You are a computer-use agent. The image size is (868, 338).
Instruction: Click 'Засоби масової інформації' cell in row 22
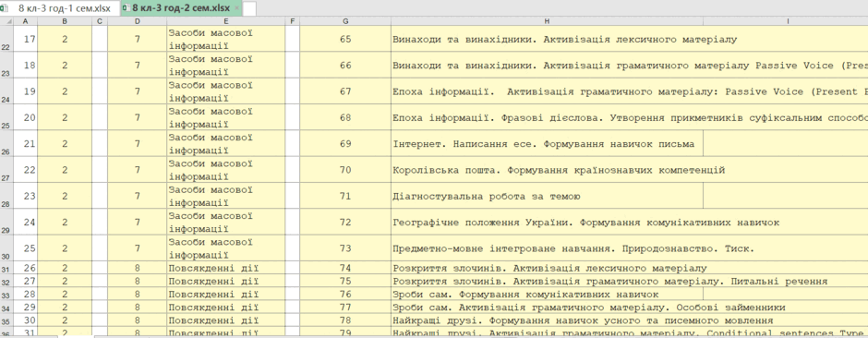point(226,39)
